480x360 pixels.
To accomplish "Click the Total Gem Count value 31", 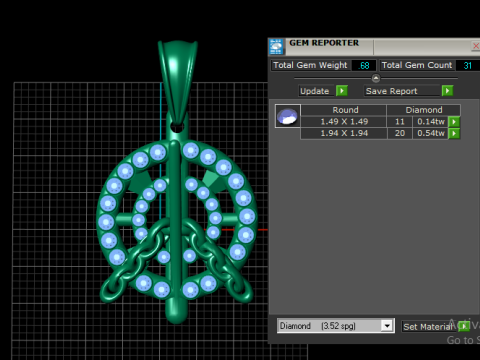I will coord(468,65).
